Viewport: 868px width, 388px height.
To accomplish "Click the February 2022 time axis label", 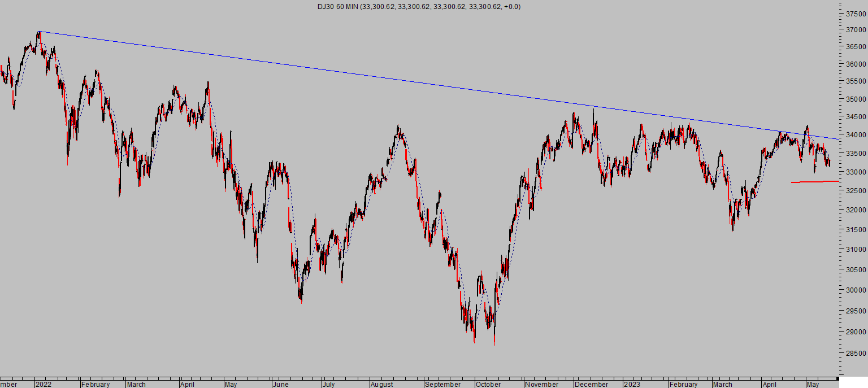I will click(x=96, y=384).
